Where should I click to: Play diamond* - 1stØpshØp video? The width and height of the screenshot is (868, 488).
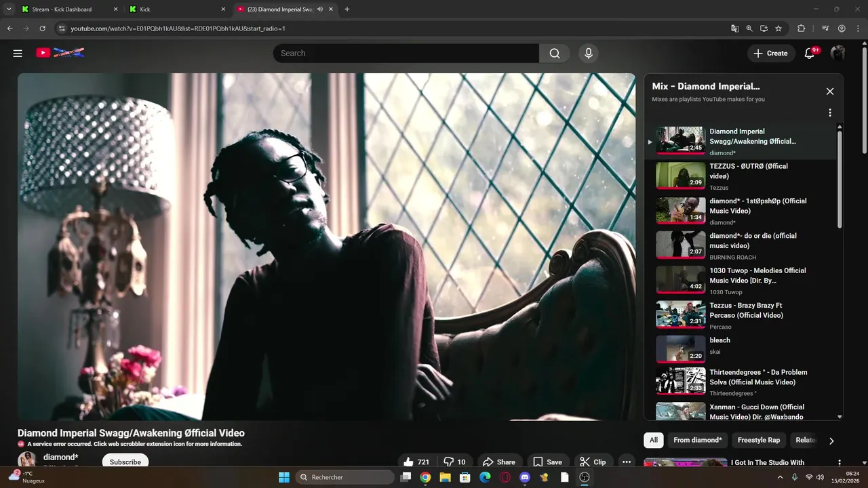tap(741, 211)
